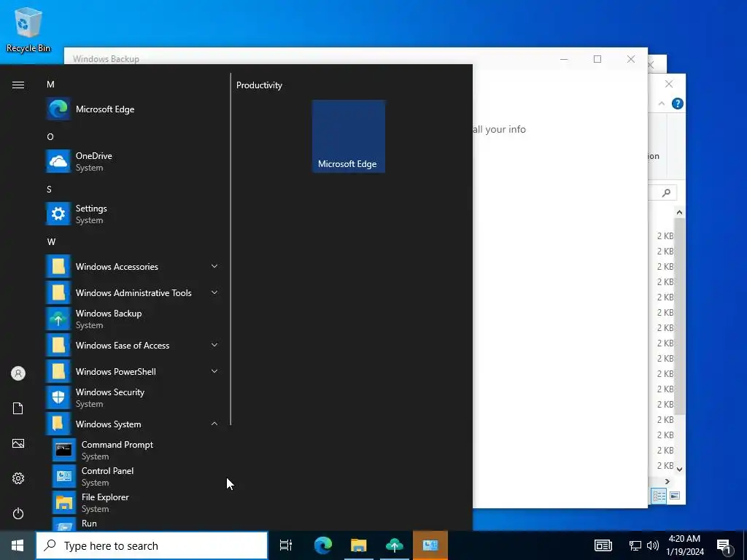Open Control Panel under Windows System
The width and height of the screenshot is (747, 560).
pyautogui.click(x=135, y=476)
